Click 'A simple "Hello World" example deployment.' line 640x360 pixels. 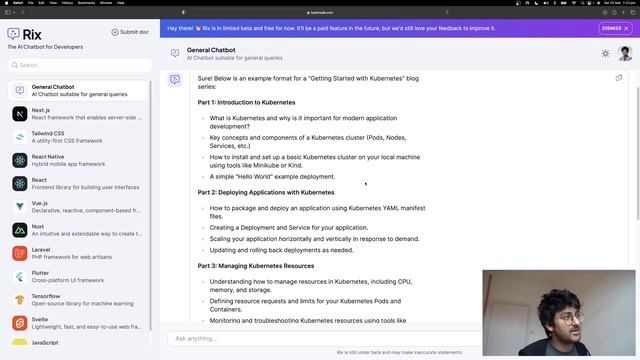(x=272, y=177)
